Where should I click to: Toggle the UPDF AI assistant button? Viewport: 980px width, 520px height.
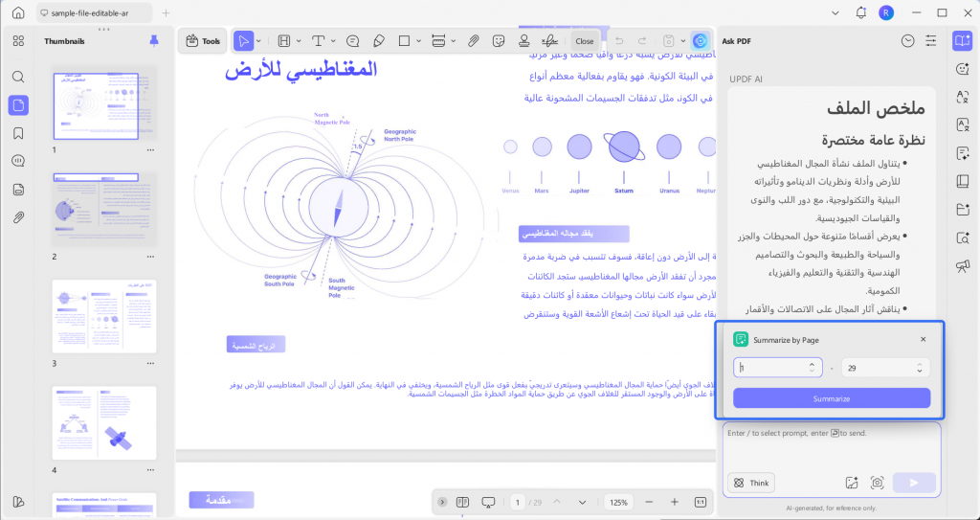point(700,41)
